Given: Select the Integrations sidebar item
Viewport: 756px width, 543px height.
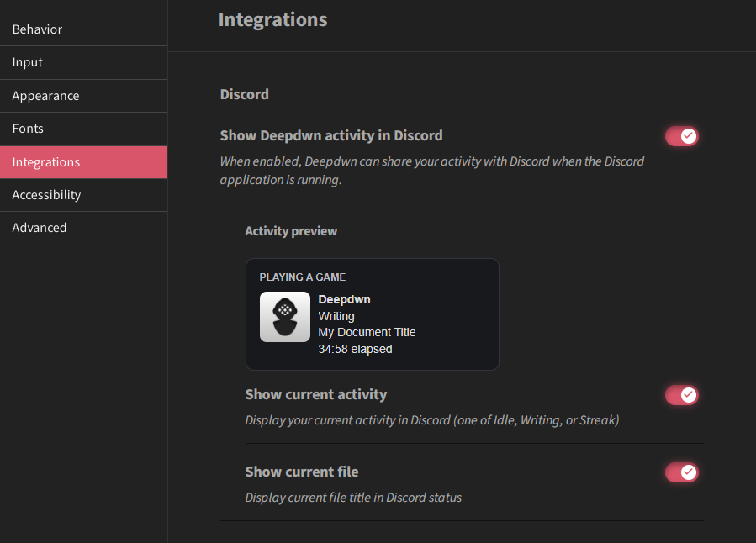Looking at the screenshot, I should tap(83, 162).
